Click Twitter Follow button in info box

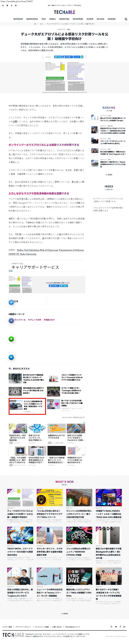pos(64,285)
